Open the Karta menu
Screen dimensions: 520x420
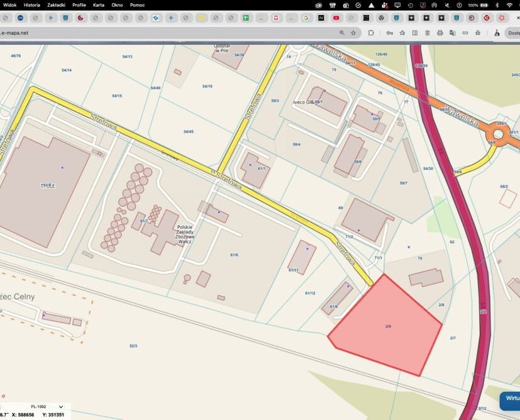pyautogui.click(x=98, y=5)
